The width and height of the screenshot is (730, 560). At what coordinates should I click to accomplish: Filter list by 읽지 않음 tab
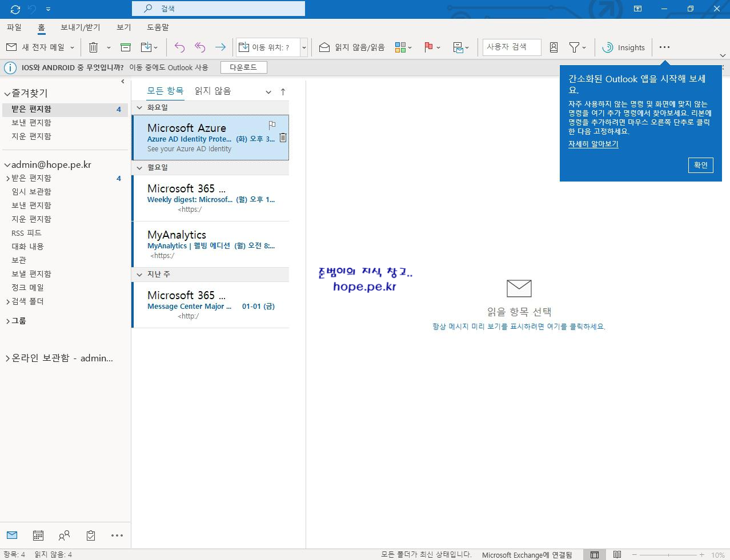[212, 91]
